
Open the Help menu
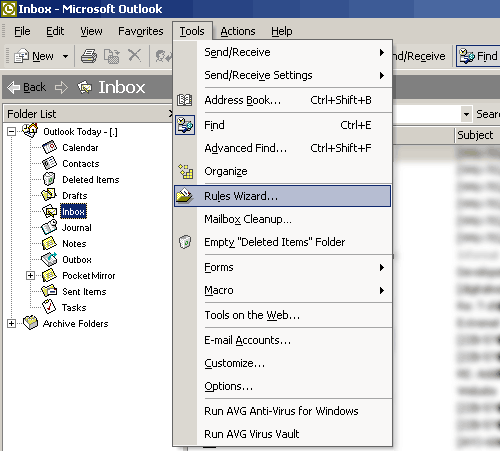coord(282,31)
